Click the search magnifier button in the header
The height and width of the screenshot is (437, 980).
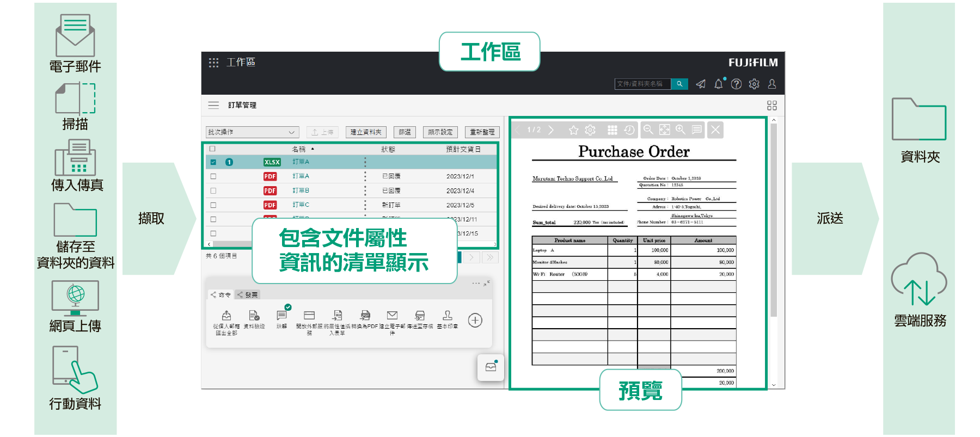pos(679,84)
